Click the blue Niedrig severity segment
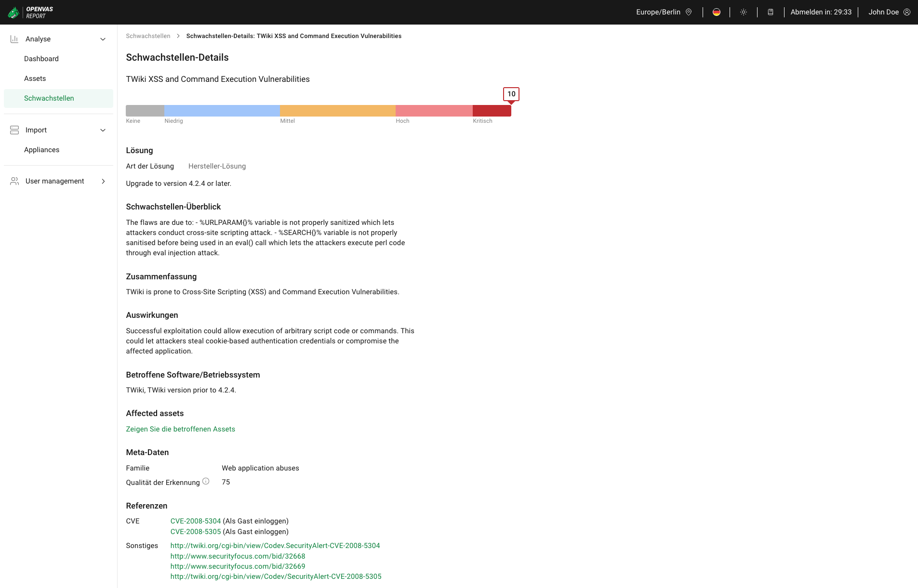Image resolution: width=918 pixels, height=588 pixels. (222, 110)
